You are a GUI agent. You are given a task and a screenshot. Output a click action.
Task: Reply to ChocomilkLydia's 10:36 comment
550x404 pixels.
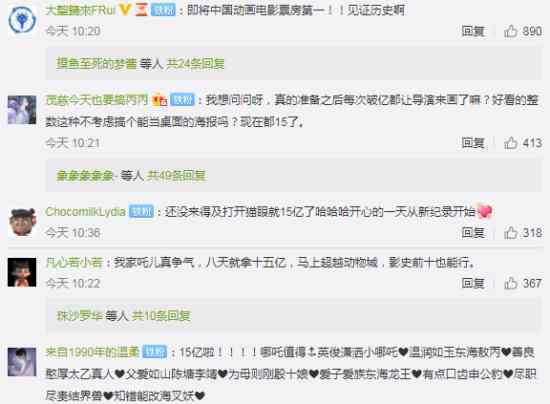coord(473,233)
